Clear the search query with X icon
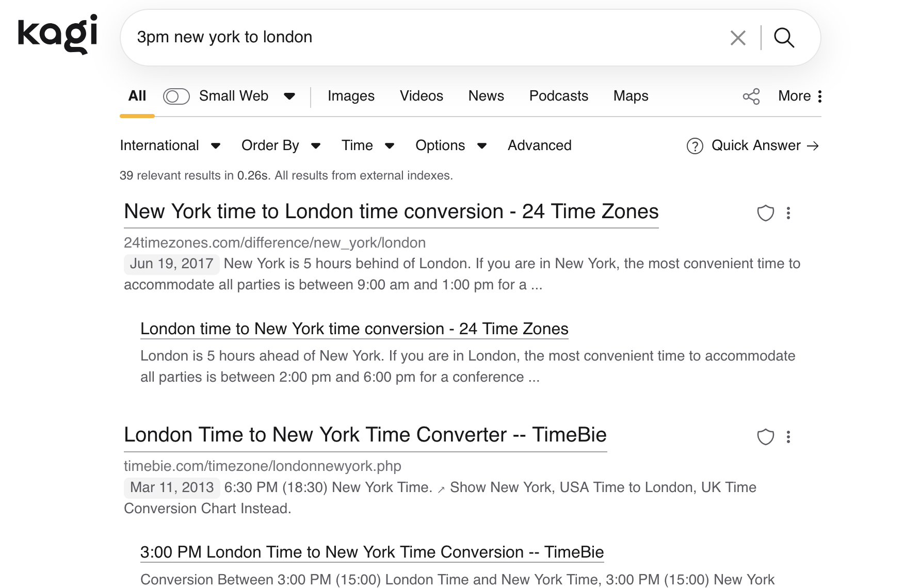This screenshot has width=904, height=588. pos(738,38)
